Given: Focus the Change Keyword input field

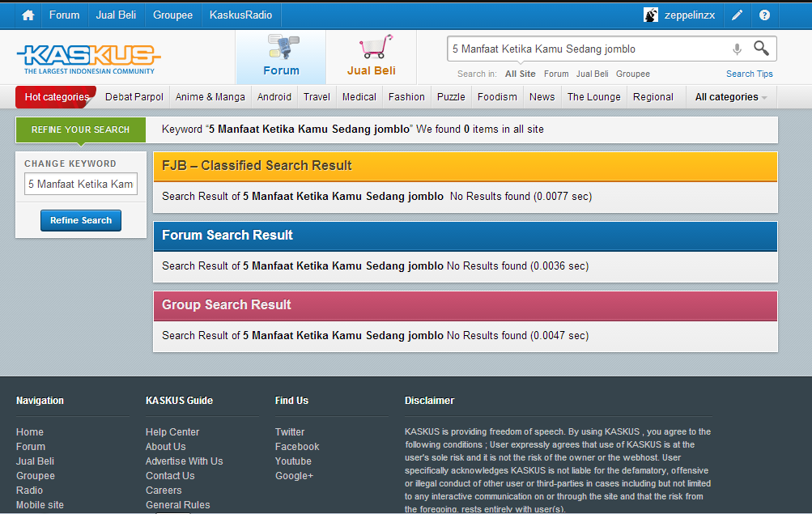Looking at the screenshot, I should [x=81, y=184].
